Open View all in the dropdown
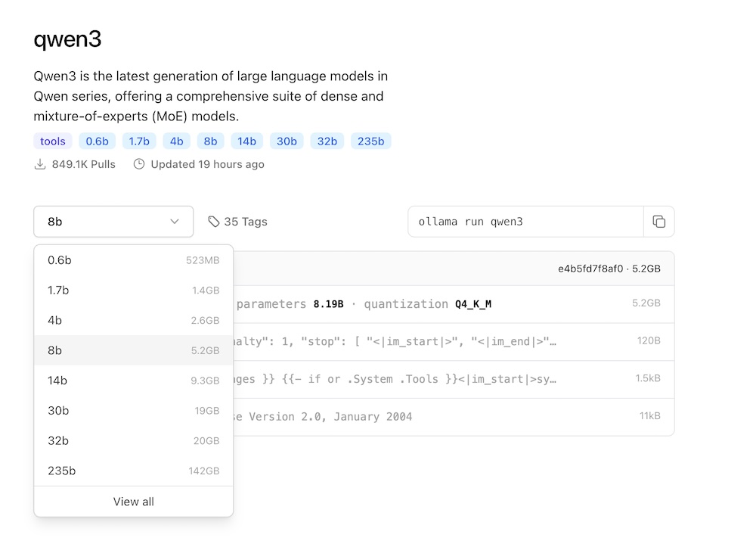The height and width of the screenshot is (550, 756). tap(134, 502)
